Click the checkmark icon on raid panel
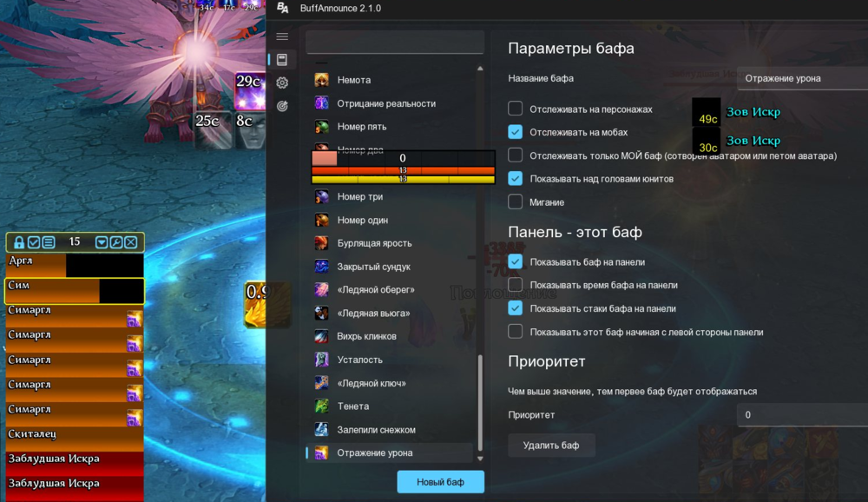 (34, 242)
